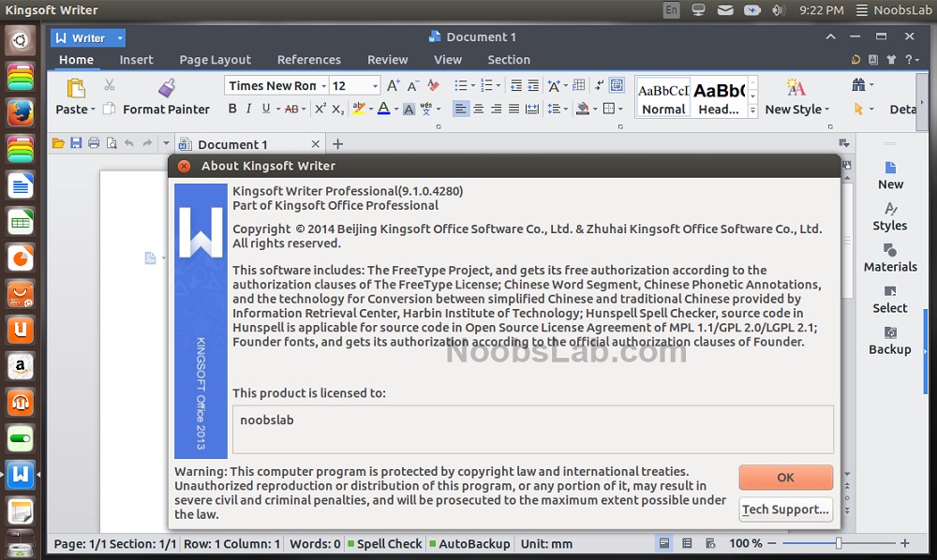Screen dimensions: 937x560
Task: Apply superscript formatting
Action: point(320,108)
